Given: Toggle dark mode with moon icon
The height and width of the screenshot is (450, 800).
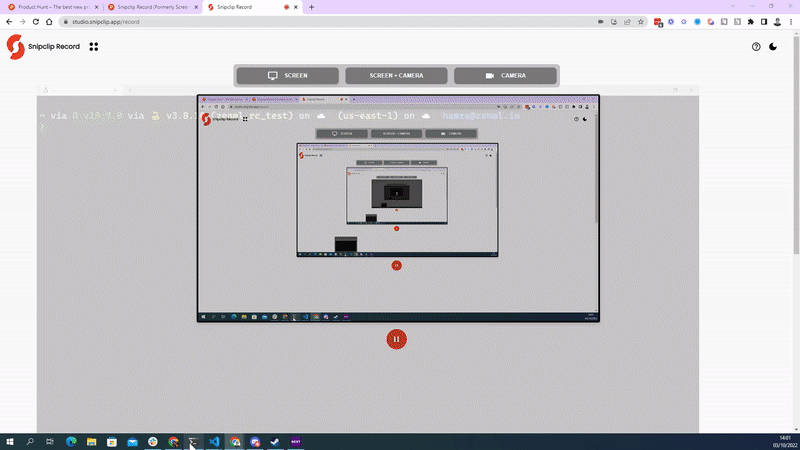Looking at the screenshot, I should [773, 46].
